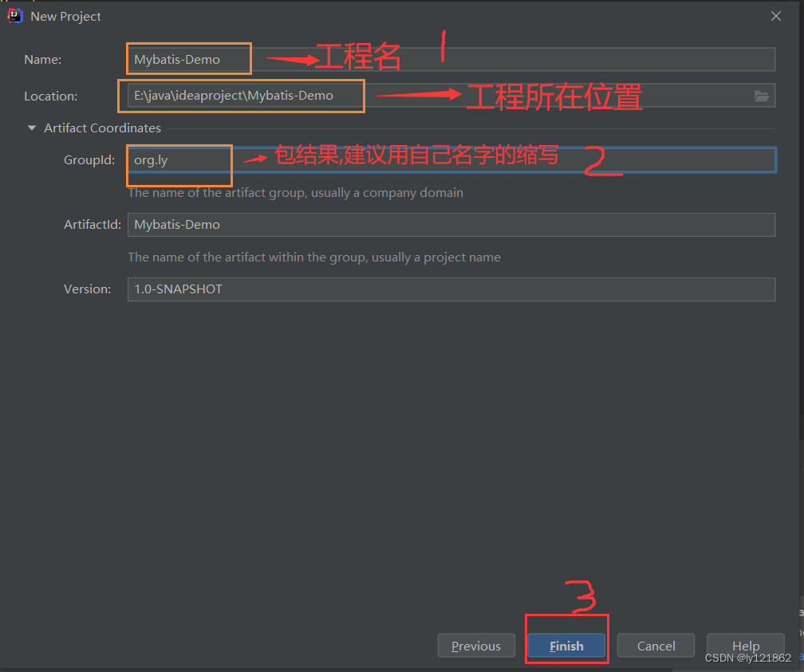Click the Artifact Coordinates section label
This screenshot has width=804, height=672.
tap(102, 128)
